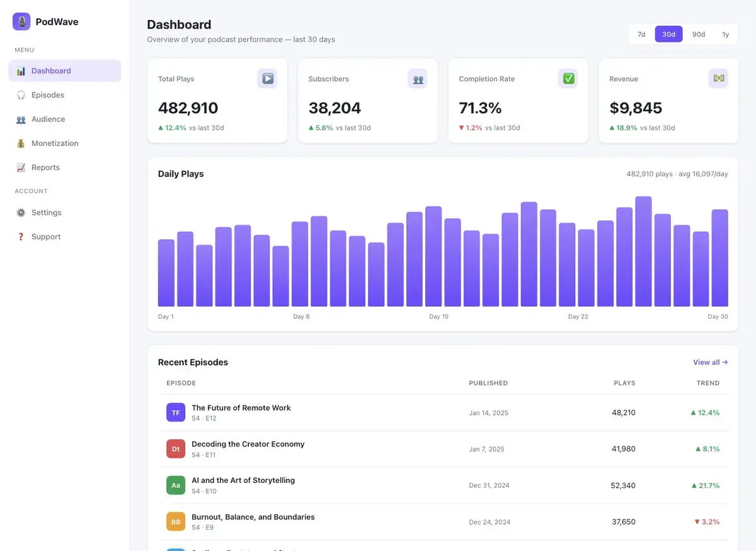Click the 71.3% completion rate value
Image resolution: width=756 pixels, height=551 pixels.
(x=481, y=108)
